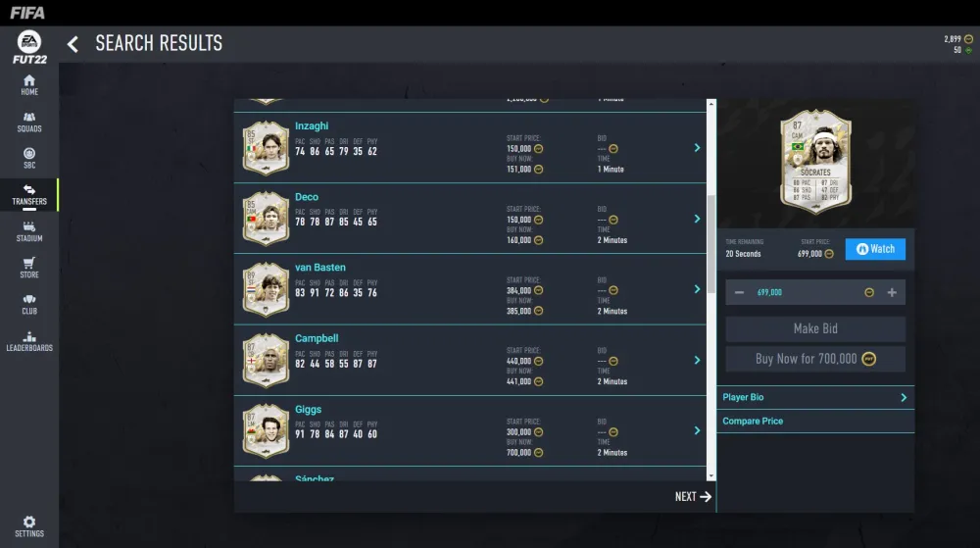The height and width of the screenshot is (548, 980).
Task: Select the Deco player card thumbnail
Action: (x=266, y=219)
